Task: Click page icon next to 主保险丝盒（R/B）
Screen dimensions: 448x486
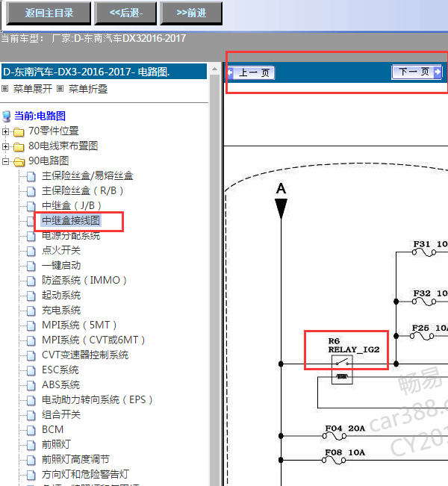Action: click(x=31, y=191)
